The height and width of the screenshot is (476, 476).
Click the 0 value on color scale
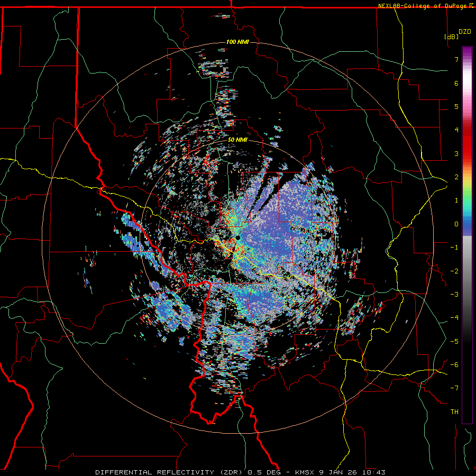pyautogui.click(x=456, y=224)
